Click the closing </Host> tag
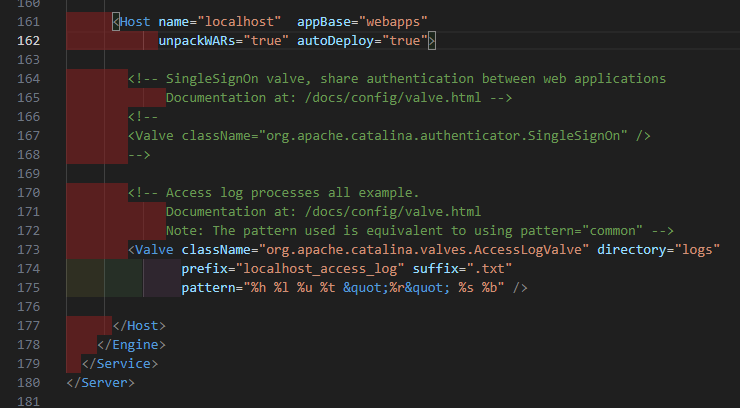The image size is (740, 408). pos(139,325)
